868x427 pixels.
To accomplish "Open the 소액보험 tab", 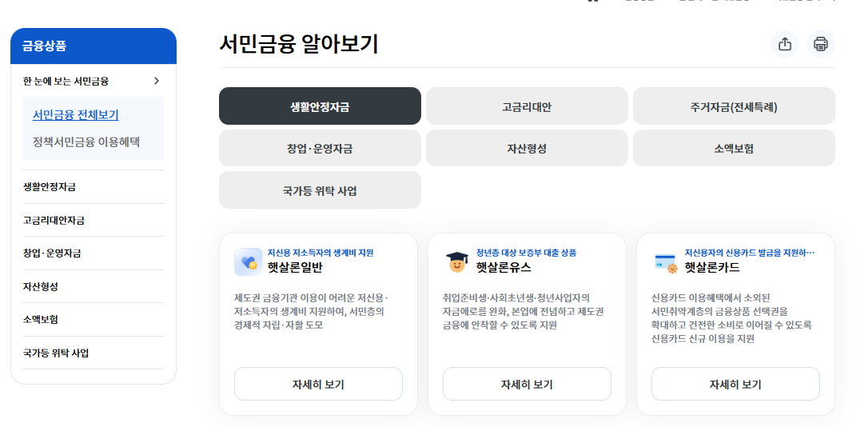I will click(734, 148).
